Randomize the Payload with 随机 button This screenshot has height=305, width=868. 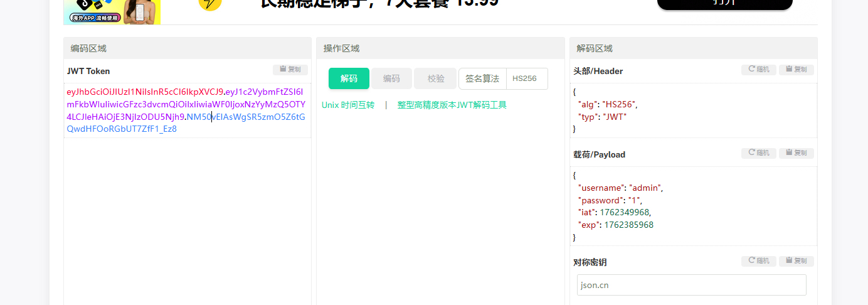click(x=759, y=153)
